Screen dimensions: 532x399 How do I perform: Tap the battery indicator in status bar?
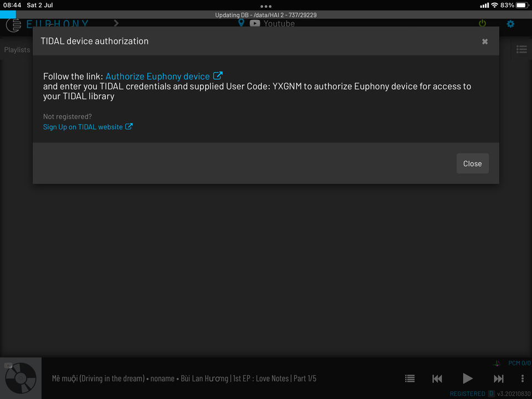[x=523, y=5]
